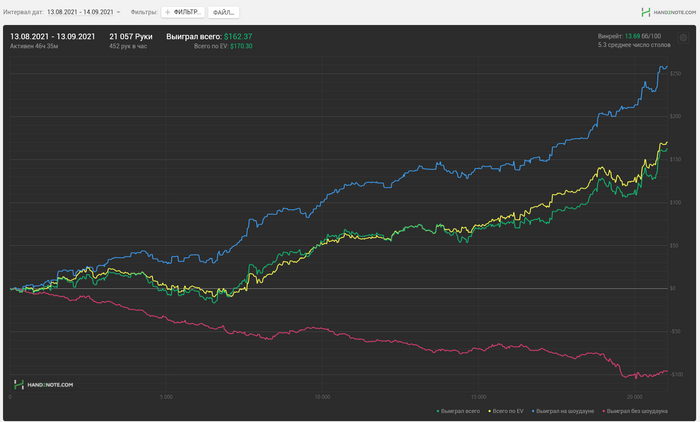Click the EV total amount $170.30
The image size is (700, 422).
pyautogui.click(x=241, y=46)
